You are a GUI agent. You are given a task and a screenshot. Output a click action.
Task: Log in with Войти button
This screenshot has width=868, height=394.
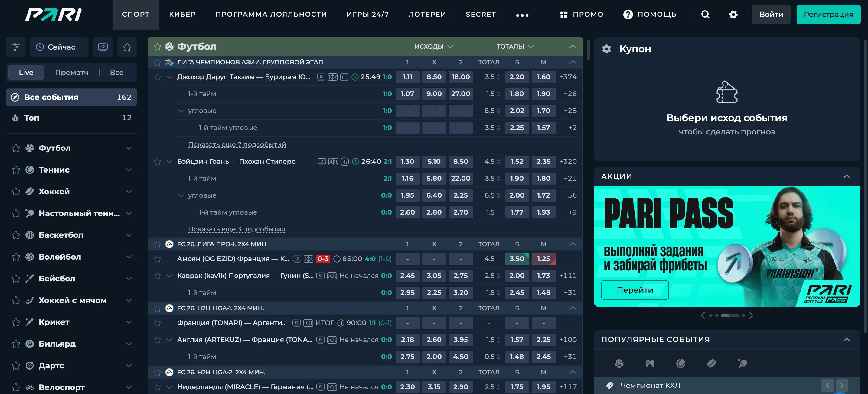[771, 15]
